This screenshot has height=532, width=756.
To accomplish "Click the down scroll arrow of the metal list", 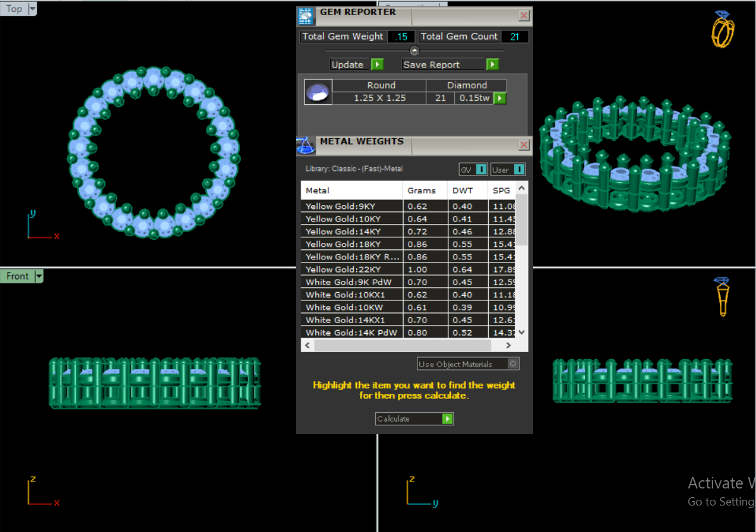I will (x=521, y=331).
